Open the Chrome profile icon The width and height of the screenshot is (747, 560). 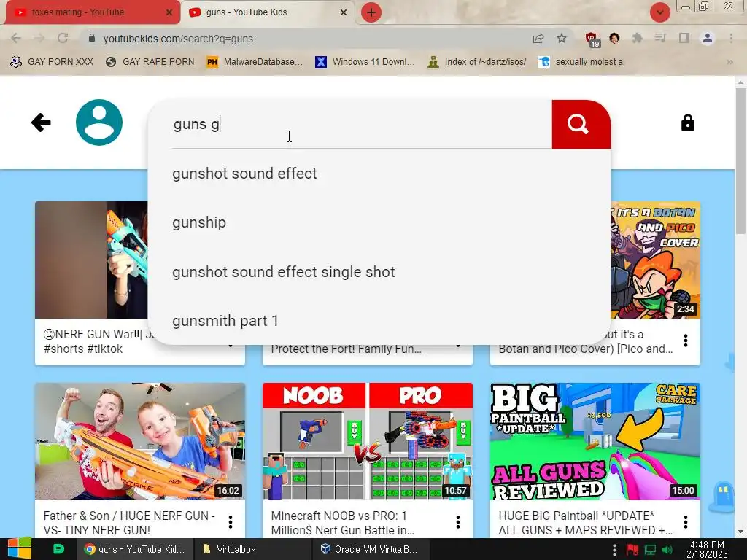pyautogui.click(x=708, y=38)
